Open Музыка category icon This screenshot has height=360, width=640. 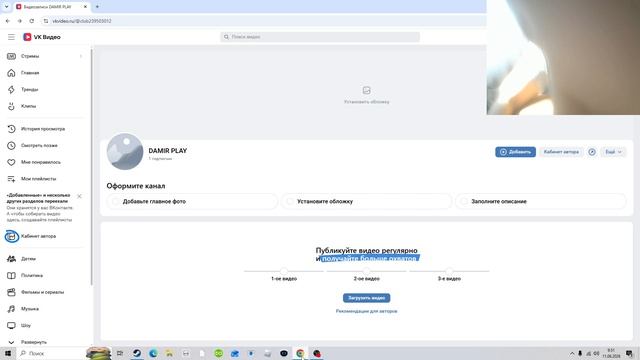(x=11, y=309)
